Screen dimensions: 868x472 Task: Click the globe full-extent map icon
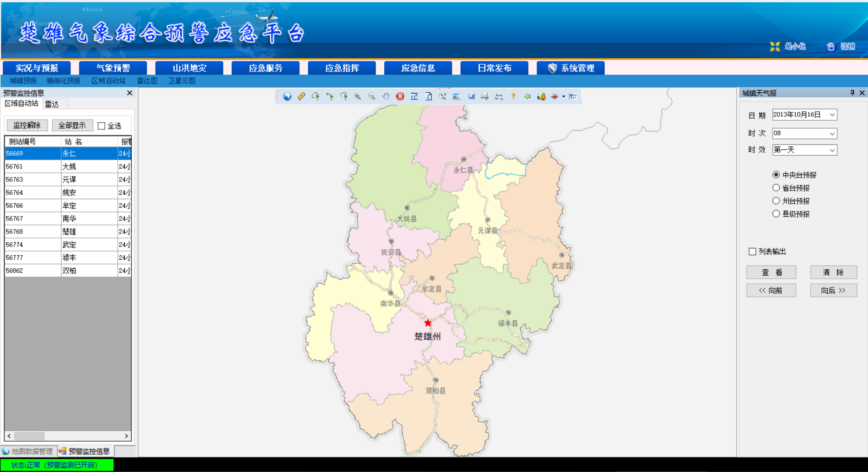pyautogui.click(x=287, y=96)
